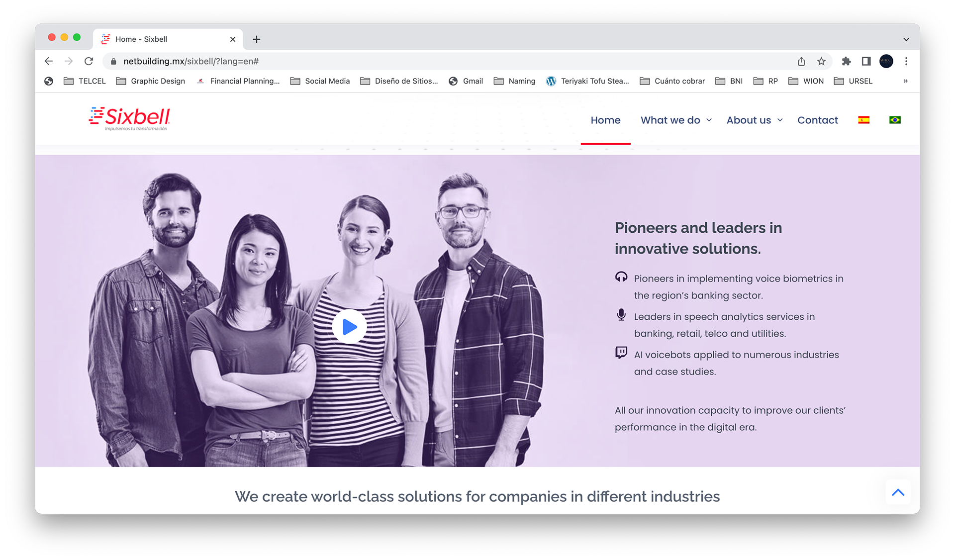Click 'We create world-class solutions' heading
This screenshot has width=955, height=560.
click(x=477, y=496)
